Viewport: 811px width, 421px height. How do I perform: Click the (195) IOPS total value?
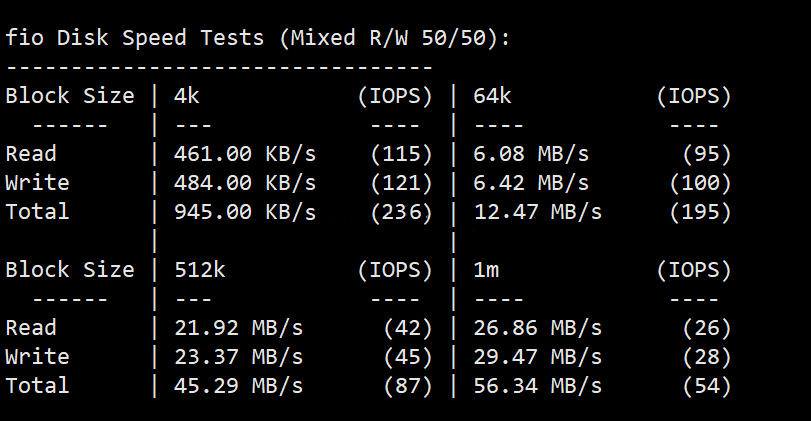pos(700,212)
